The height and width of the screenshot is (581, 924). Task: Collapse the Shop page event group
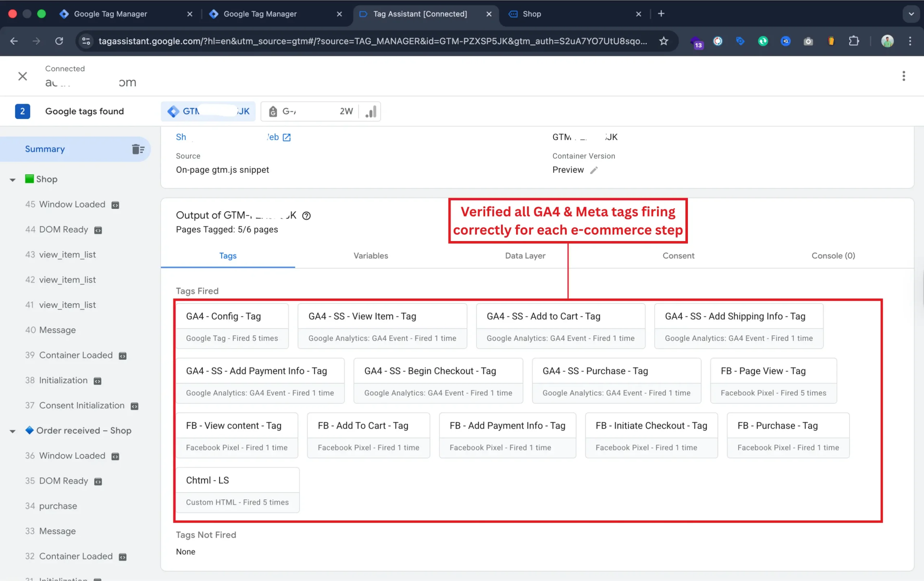(13, 180)
